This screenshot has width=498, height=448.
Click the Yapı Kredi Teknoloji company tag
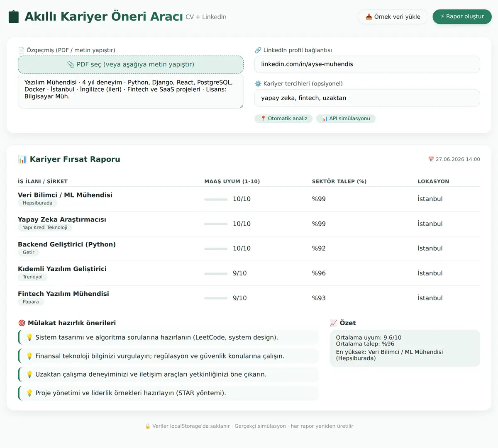click(45, 228)
